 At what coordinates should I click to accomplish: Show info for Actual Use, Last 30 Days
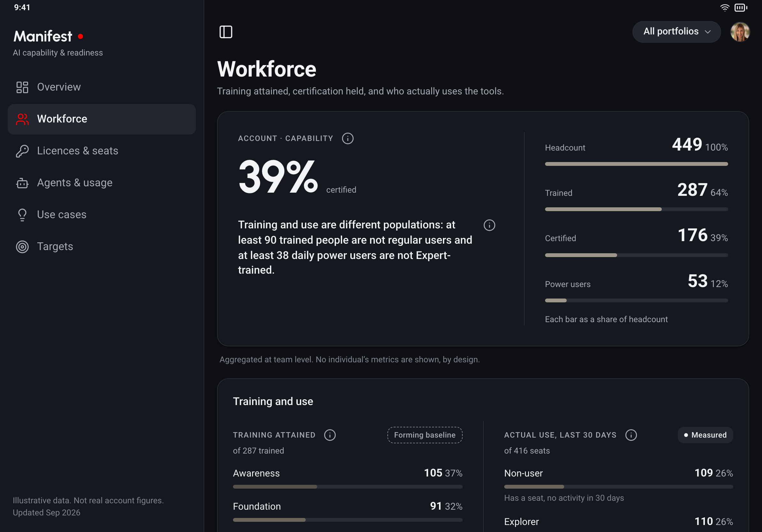631,435
